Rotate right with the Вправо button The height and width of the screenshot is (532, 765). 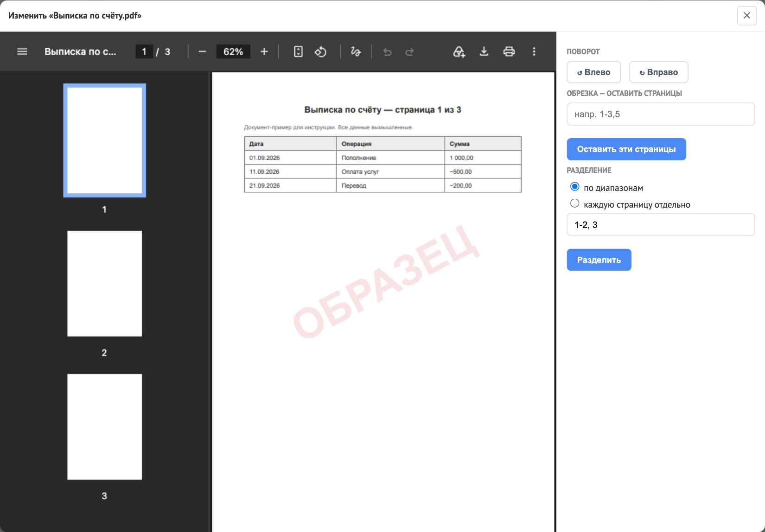(659, 72)
